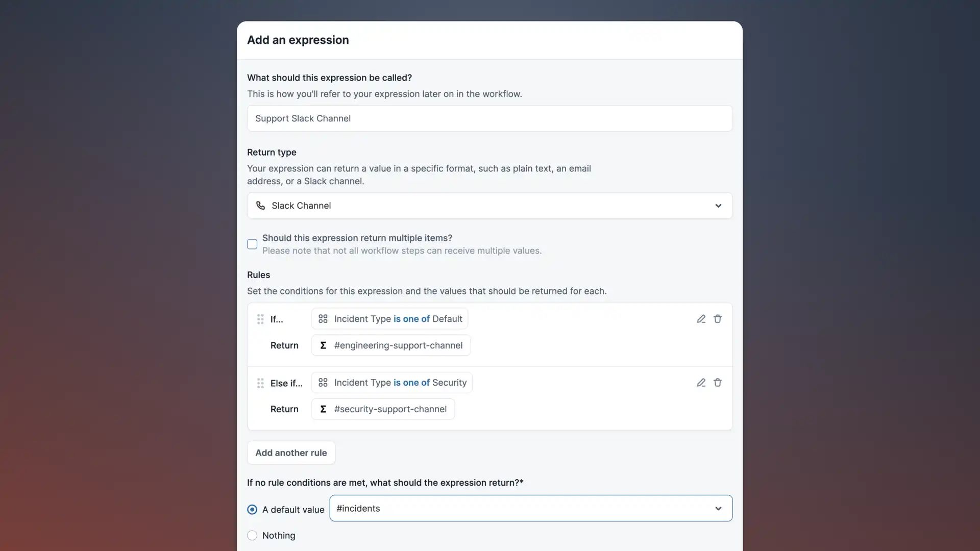This screenshot has height=551, width=980.
Task: Edit the Security incident type rule
Action: pyautogui.click(x=701, y=383)
